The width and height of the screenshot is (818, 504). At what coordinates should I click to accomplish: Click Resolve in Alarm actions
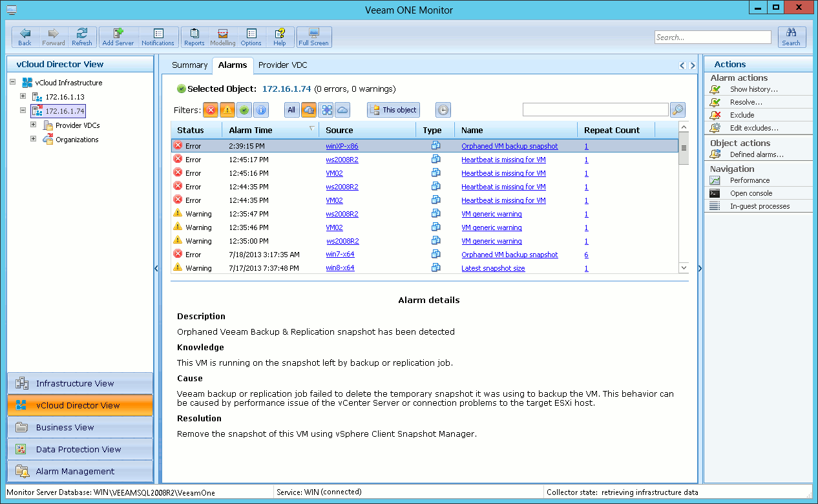click(746, 102)
